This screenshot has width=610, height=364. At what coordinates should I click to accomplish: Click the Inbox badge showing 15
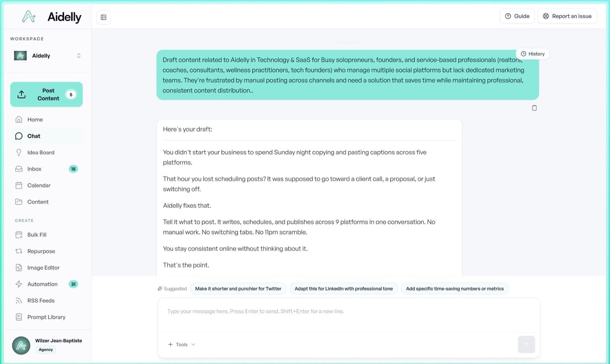(73, 169)
